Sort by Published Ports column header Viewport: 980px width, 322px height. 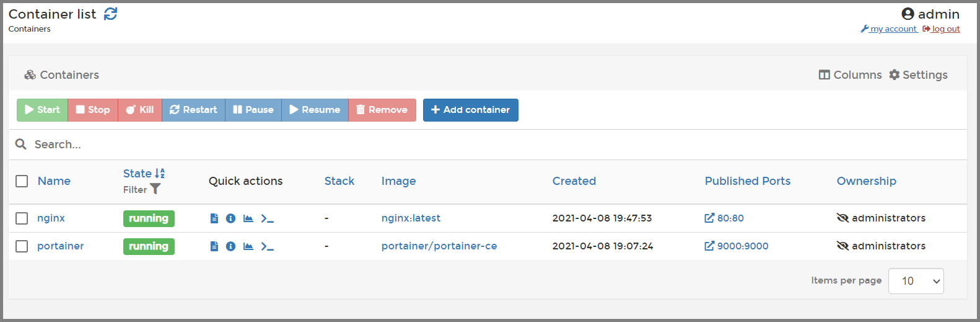point(748,181)
